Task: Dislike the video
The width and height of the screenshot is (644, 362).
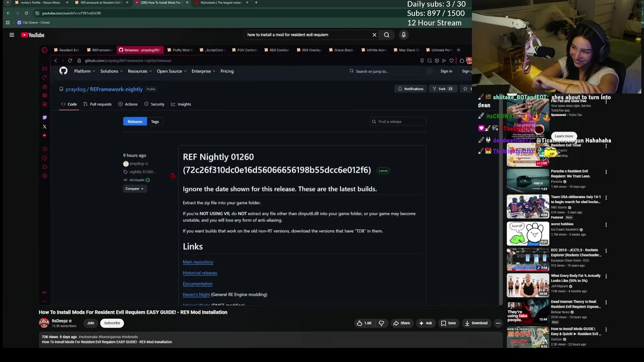Action: point(381,323)
